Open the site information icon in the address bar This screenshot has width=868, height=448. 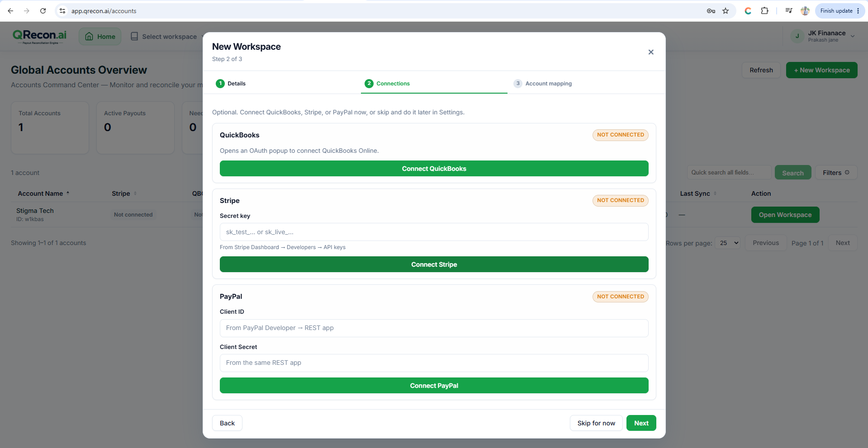pyautogui.click(x=62, y=11)
